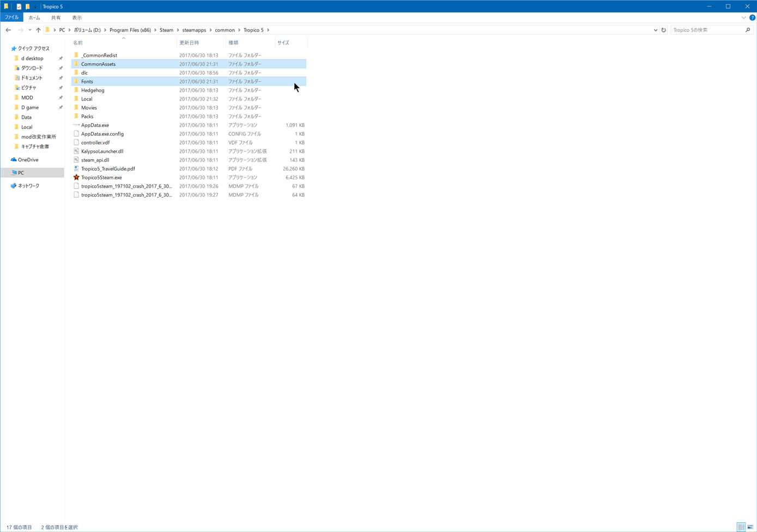This screenshot has height=532, width=757.
Task: Open the recent locations dropdown
Action: [29, 30]
